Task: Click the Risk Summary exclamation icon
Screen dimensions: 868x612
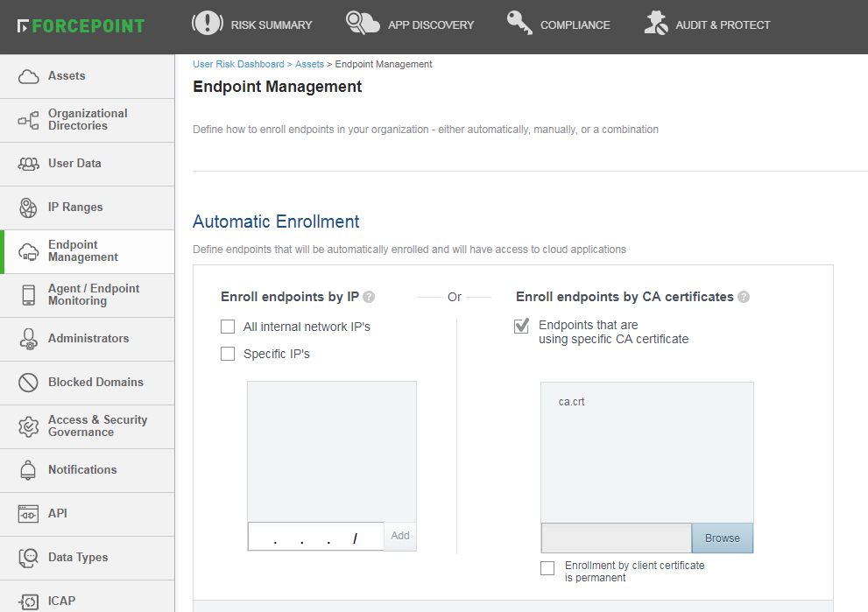Action: pyautogui.click(x=207, y=24)
